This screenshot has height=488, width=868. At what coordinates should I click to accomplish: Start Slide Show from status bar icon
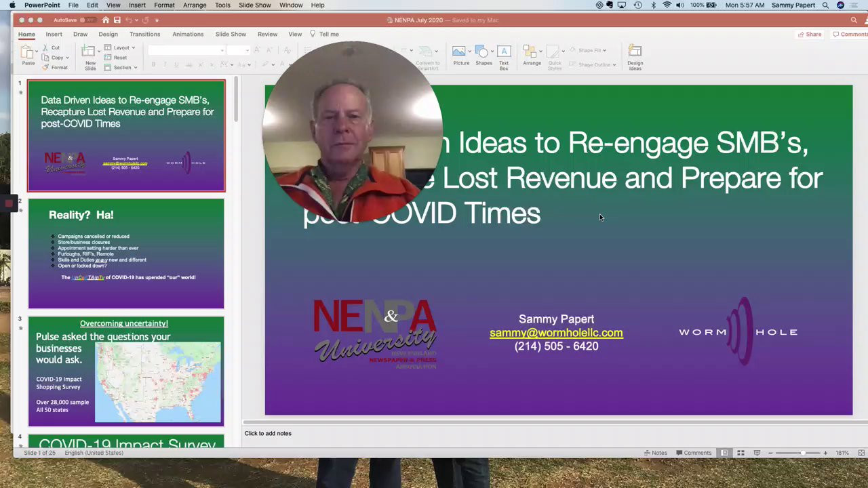[757, 453]
